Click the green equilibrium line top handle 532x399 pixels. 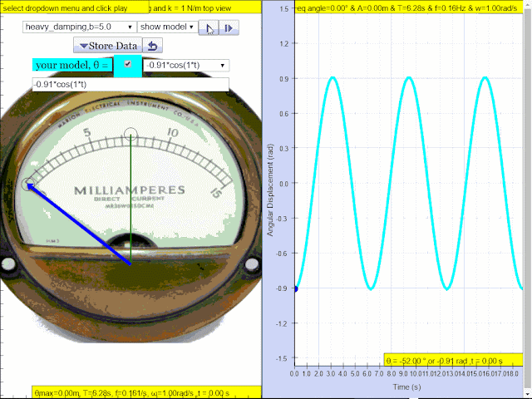(x=131, y=135)
